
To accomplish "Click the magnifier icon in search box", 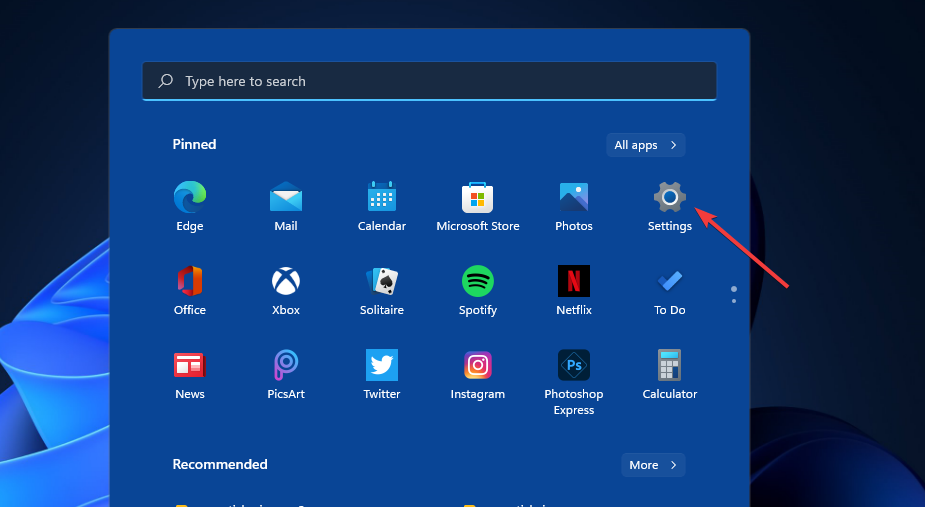I will pos(166,81).
